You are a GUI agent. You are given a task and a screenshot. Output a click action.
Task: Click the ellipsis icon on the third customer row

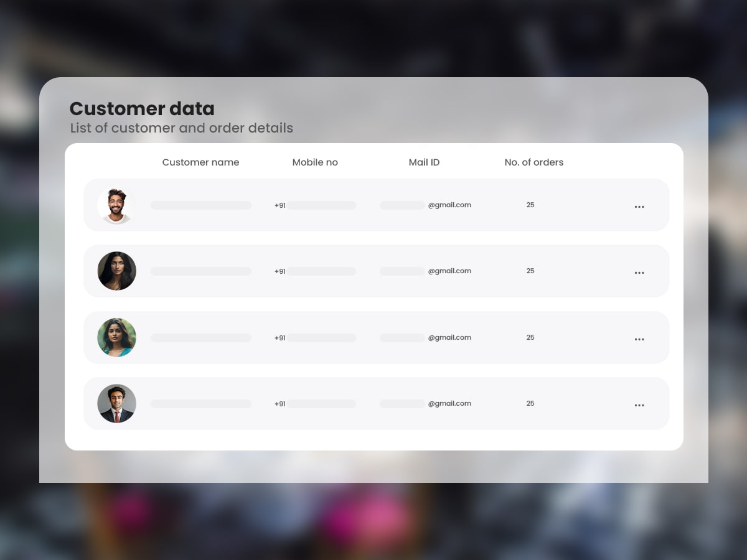coord(639,339)
